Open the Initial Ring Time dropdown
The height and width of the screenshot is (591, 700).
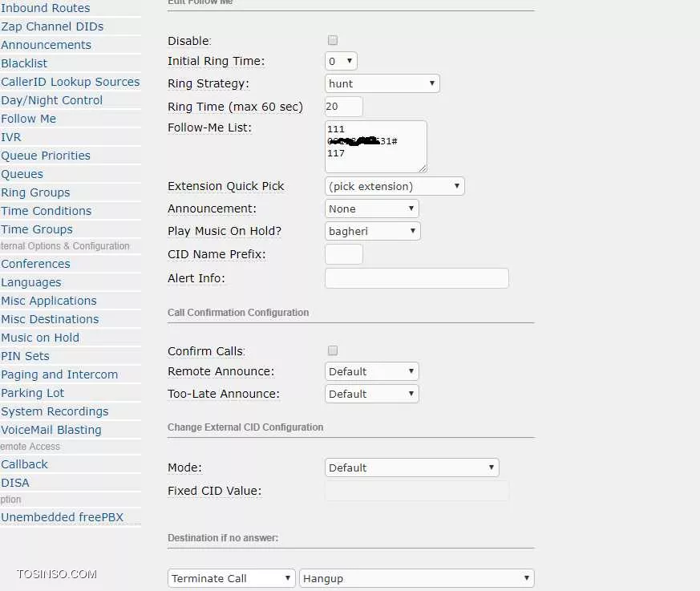point(341,61)
